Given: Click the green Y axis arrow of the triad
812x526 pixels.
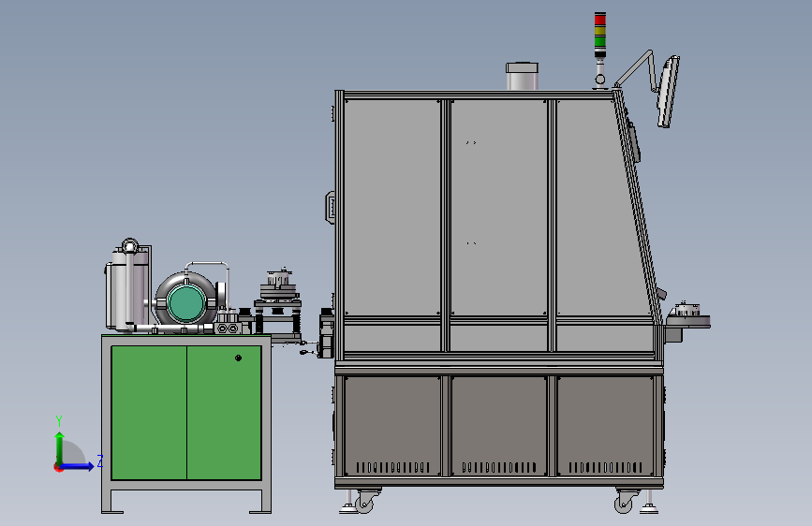Looking at the screenshot, I should coord(60,447).
